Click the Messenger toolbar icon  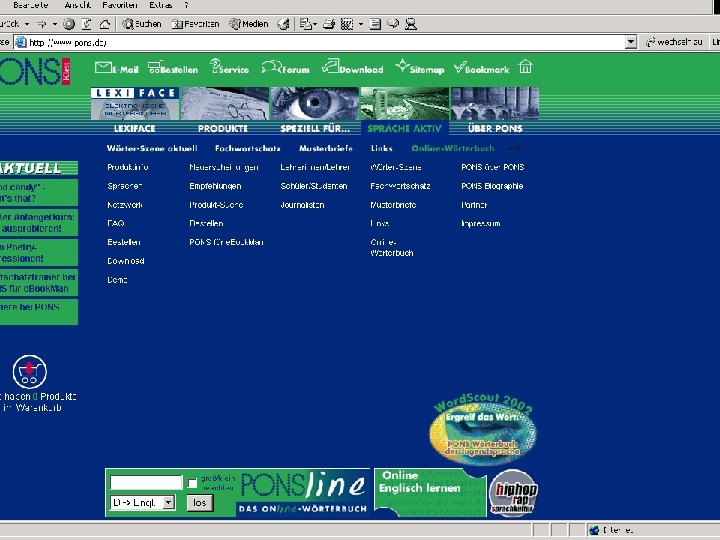[x=411, y=24]
